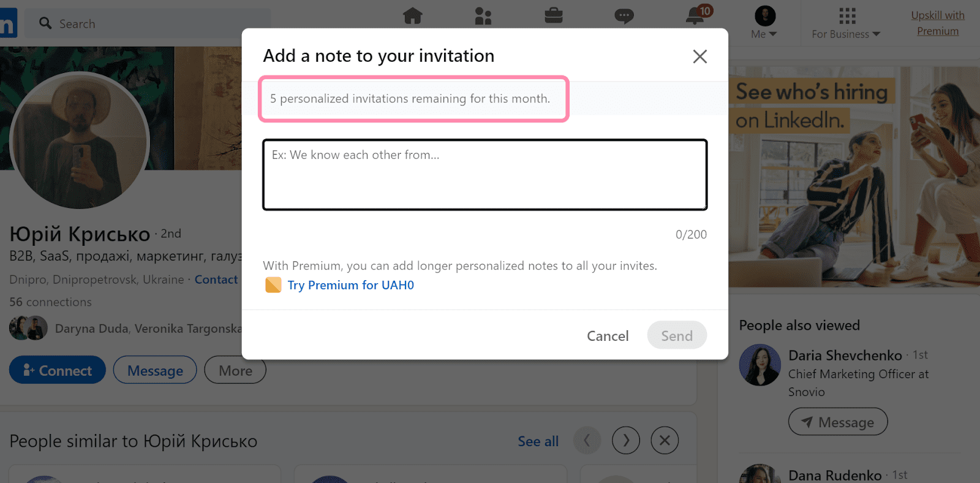Image resolution: width=980 pixels, height=483 pixels.
Task: Open the Messaging speech bubble icon
Action: (624, 16)
